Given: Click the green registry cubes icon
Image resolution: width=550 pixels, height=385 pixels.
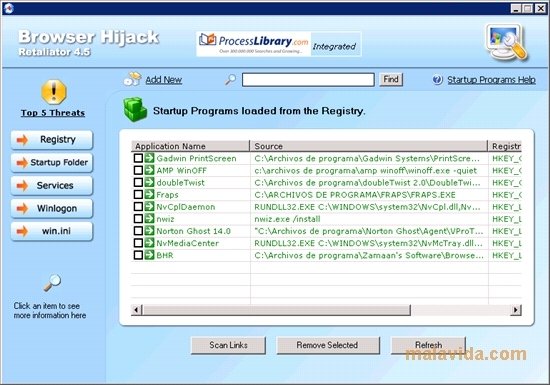Looking at the screenshot, I should tap(135, 109).
